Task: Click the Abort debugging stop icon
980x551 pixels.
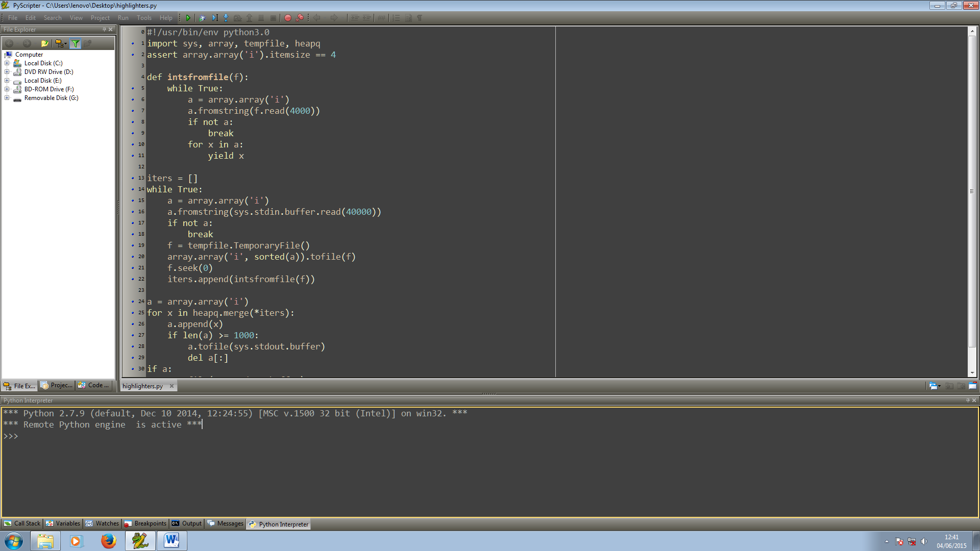Action: pyautogui.click(x=273, y=18)
